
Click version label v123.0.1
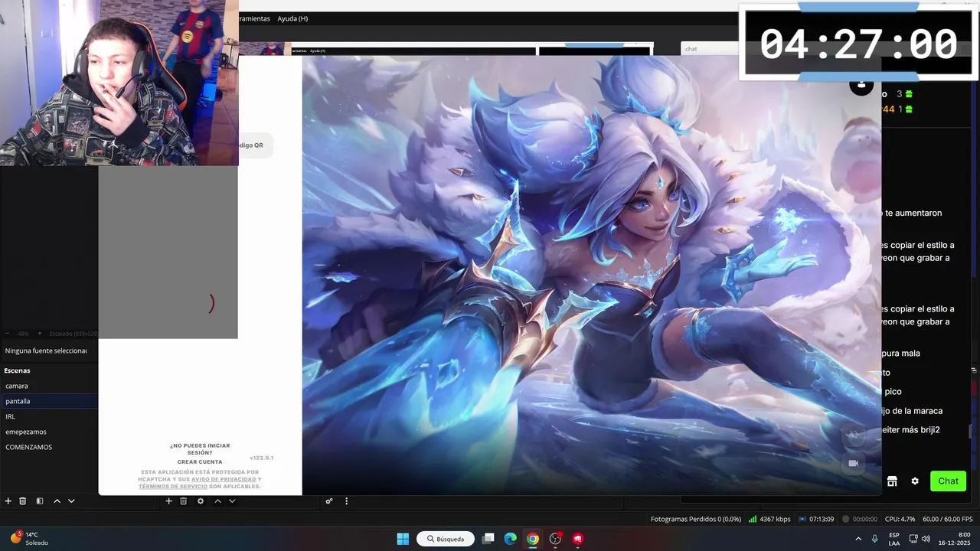click(261, 458)
